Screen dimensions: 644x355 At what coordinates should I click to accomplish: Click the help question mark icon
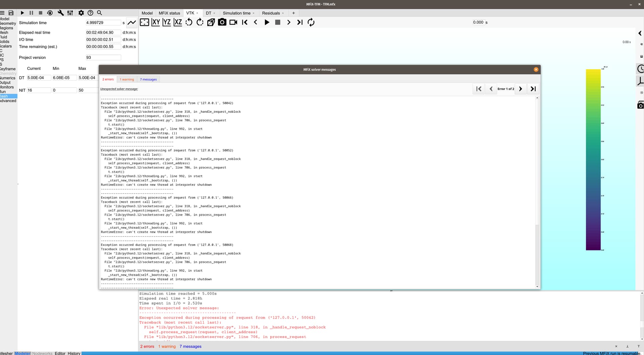point(90,13)
